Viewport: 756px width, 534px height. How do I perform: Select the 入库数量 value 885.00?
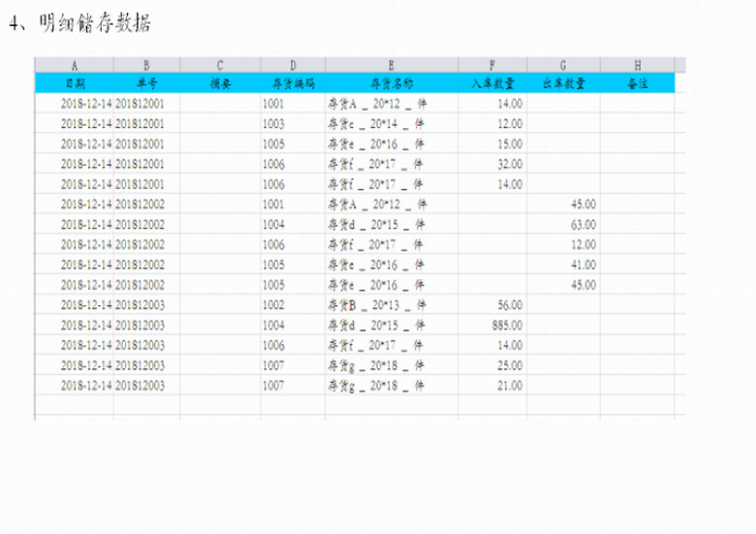[x=492, y=326]
